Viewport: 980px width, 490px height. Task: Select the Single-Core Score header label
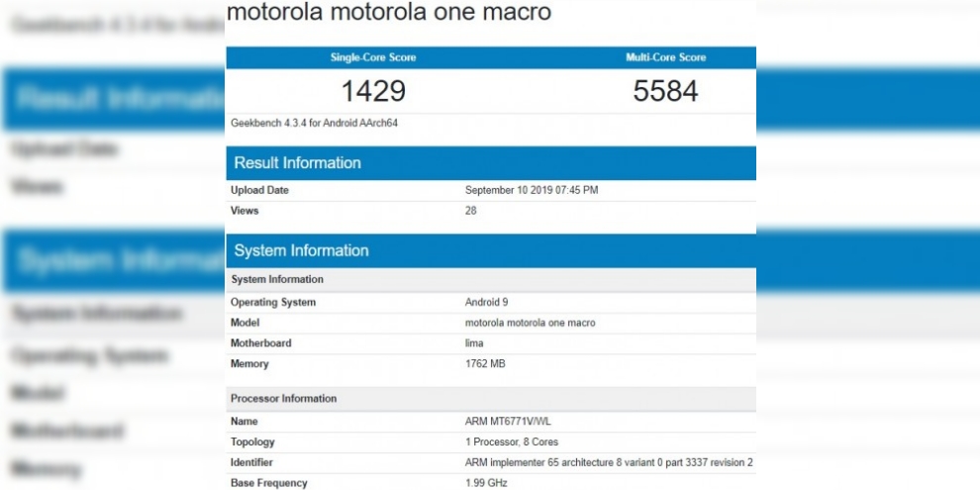coord(373,57)
